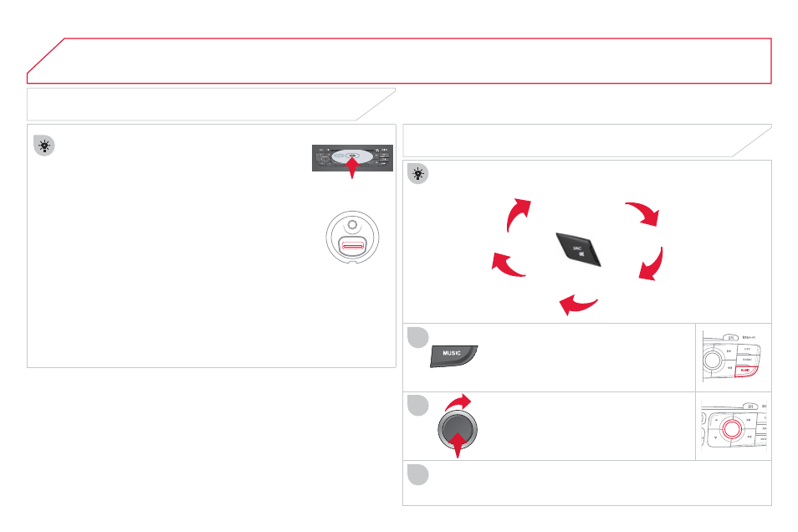
Task: Click the grey step bubble beside the MUSIC button
Action: tap(418, 338)
